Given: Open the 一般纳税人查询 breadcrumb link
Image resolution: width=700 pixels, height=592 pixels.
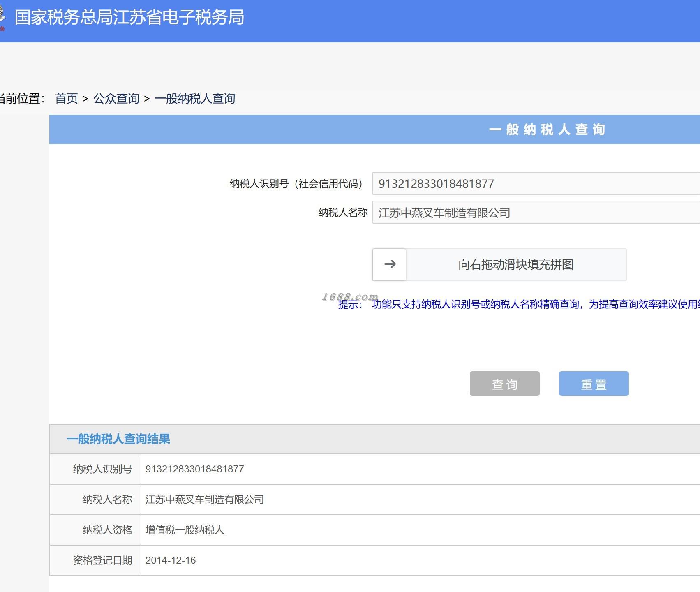Looking at the screenshot, I should [x=195, y=99].
